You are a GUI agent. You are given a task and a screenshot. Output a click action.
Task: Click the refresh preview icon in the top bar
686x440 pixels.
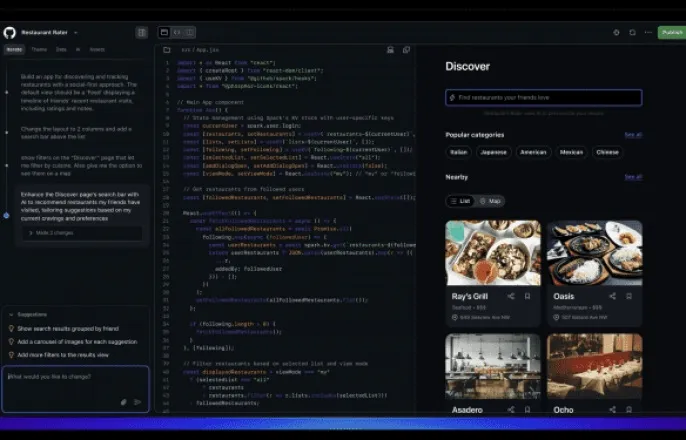tap(633, 32)
